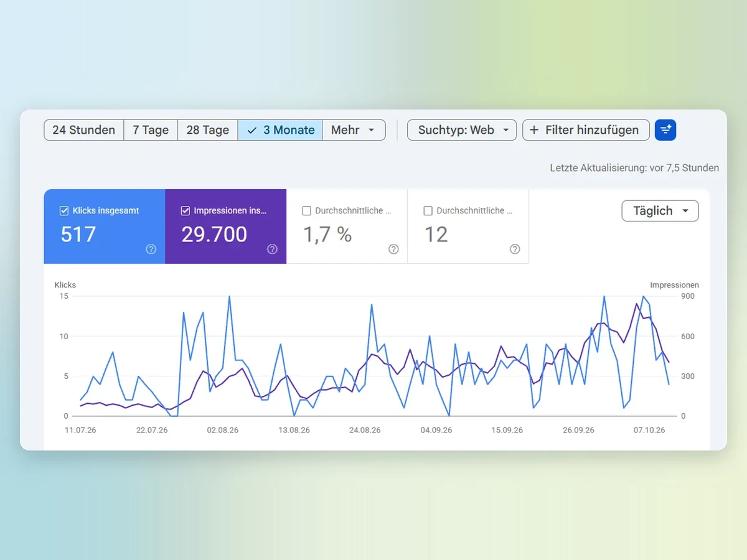
Task: Click the 15.09.26 date axis label
Action: (507, 430)
